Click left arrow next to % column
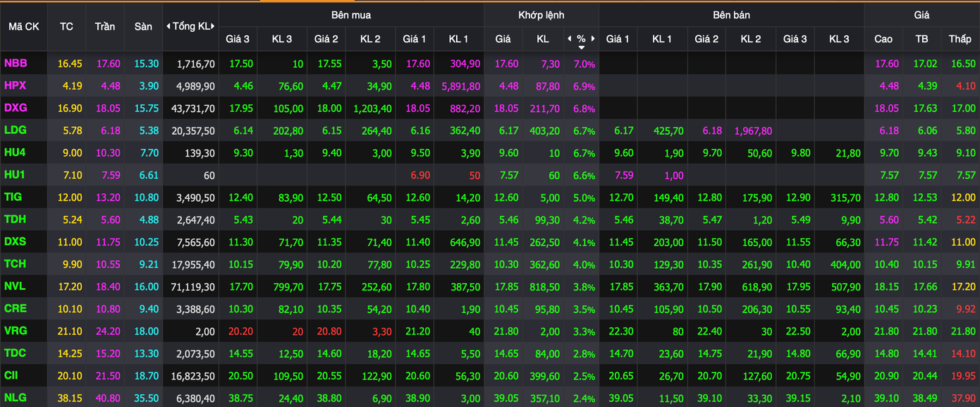Viewport: 980px width, 407px height. coord(570,39)
